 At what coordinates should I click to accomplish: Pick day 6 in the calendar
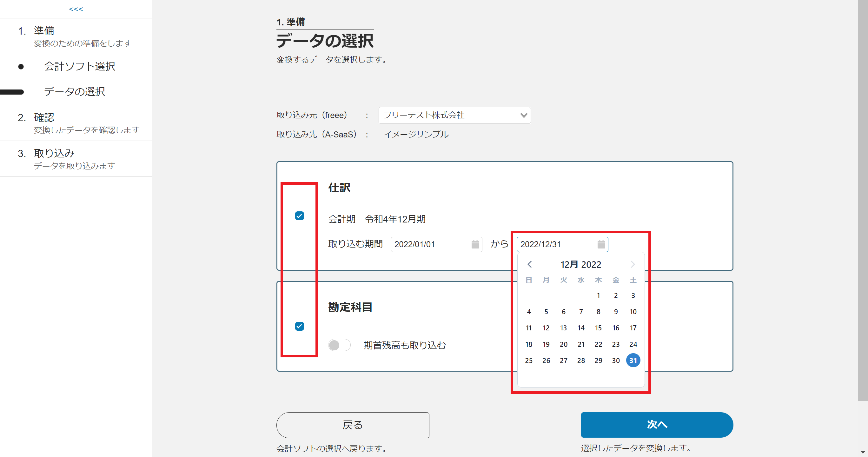coord(563,312)
